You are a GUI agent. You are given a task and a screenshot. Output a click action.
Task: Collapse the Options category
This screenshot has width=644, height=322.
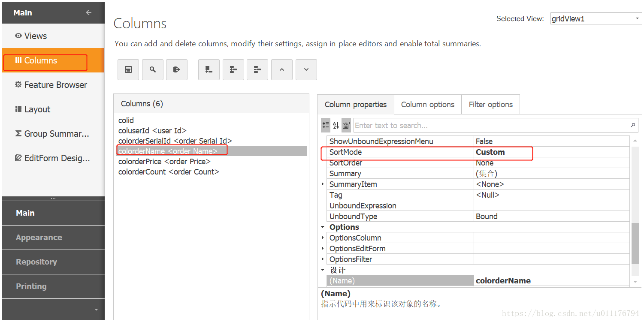pyautogui.click(x=323, y=227)
